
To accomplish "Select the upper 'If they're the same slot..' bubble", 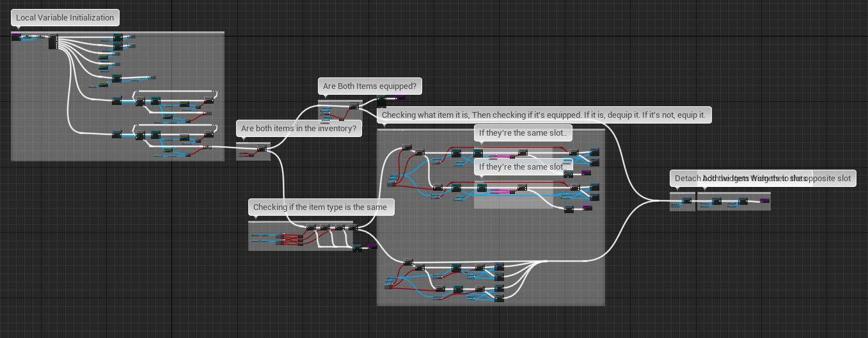I will click(x=523, y=134).
